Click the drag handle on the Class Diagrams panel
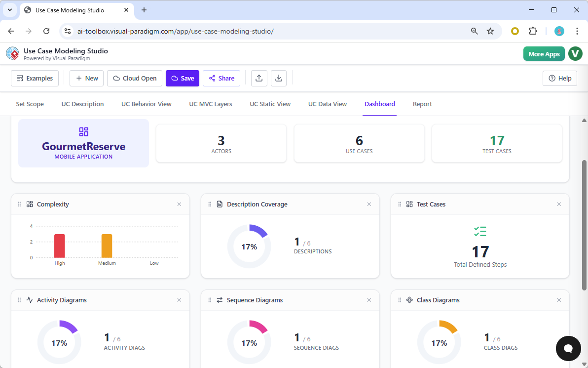 pos(399,300)
